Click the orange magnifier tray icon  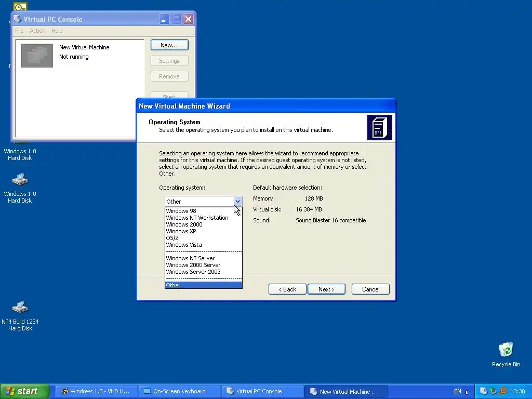tap(503, 391)
